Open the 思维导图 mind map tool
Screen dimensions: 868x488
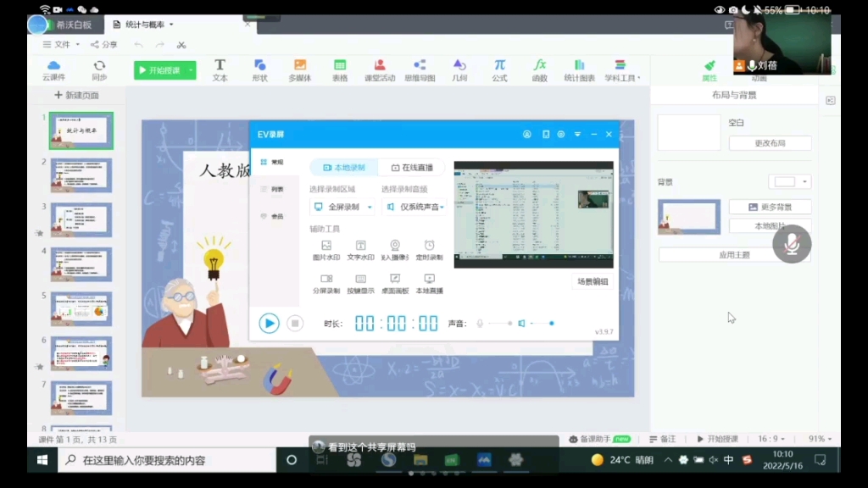pos(420,69)
